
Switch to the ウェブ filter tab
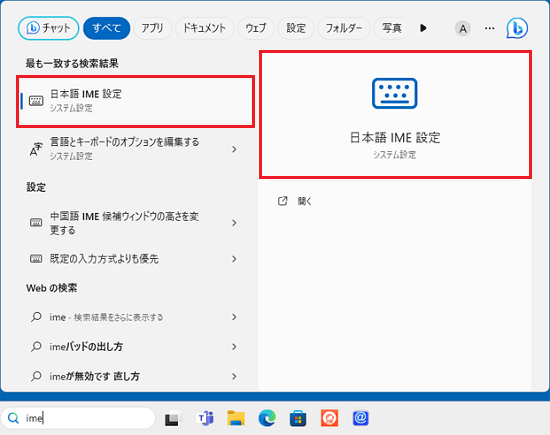click(256, 28)
